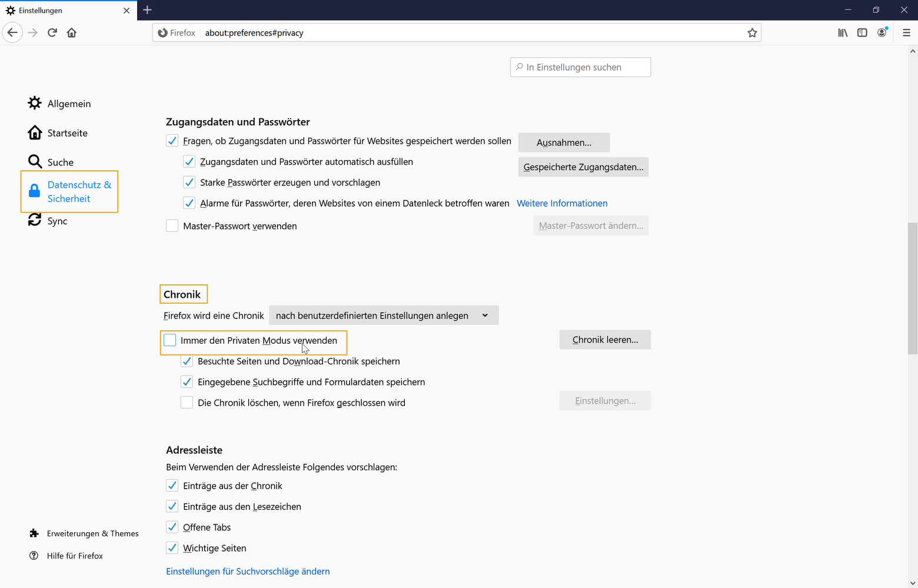This screenshot has height=588, width=918.
Task: Open the hamburger application menu
Action: 906,33
